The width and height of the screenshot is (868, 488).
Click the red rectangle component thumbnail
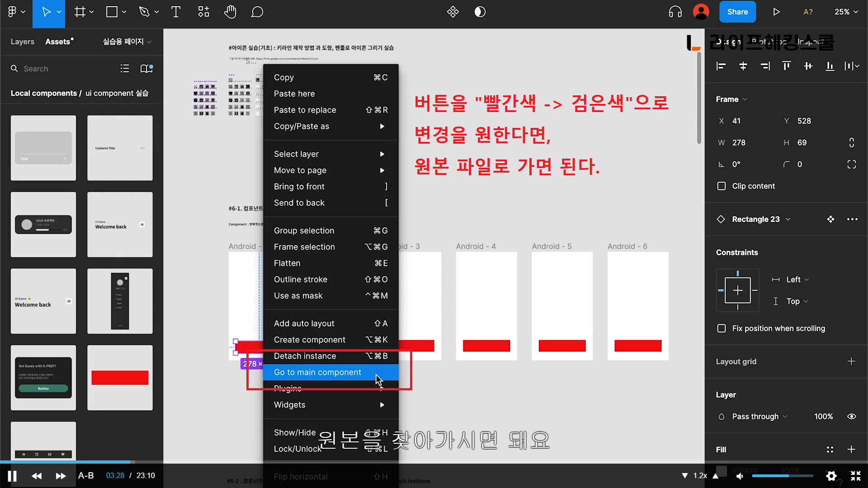pyautogui.click(x=120, y=378)
